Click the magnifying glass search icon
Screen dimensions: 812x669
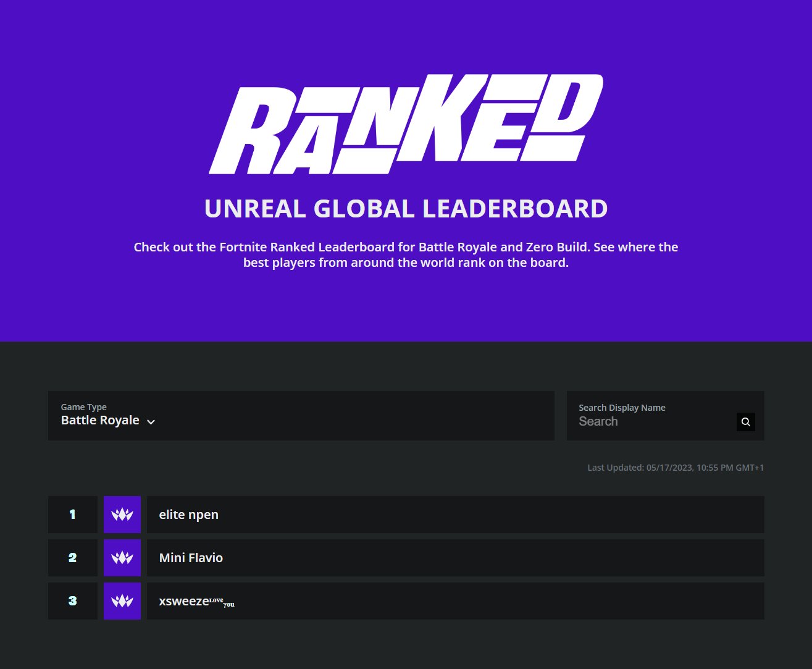(745, 422)
